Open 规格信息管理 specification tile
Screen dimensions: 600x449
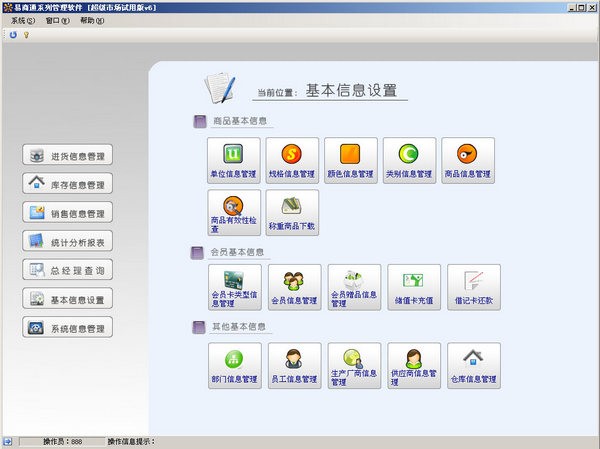pos(292,160)
